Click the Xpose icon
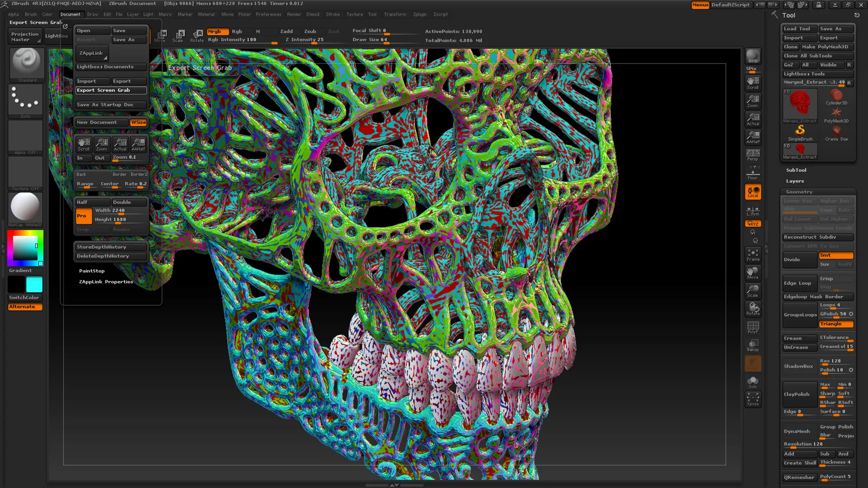The height and width of the screenshot is (488, 868). 753,399
